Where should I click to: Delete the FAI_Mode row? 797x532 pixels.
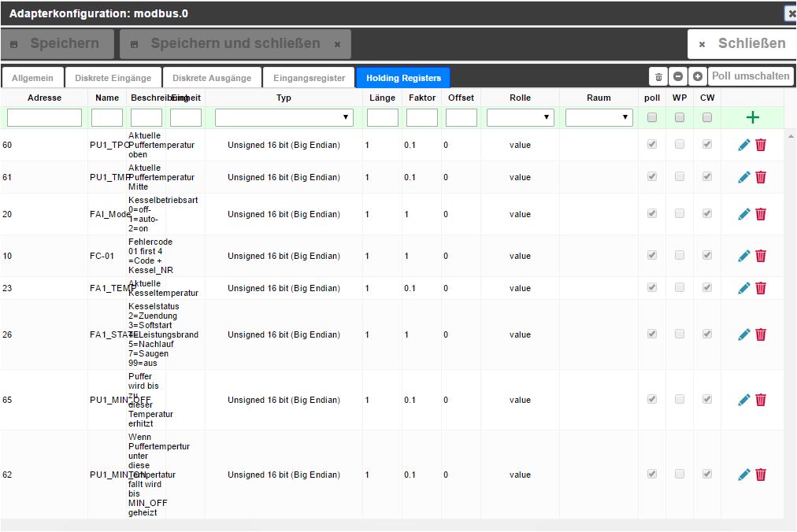(761, 214)
